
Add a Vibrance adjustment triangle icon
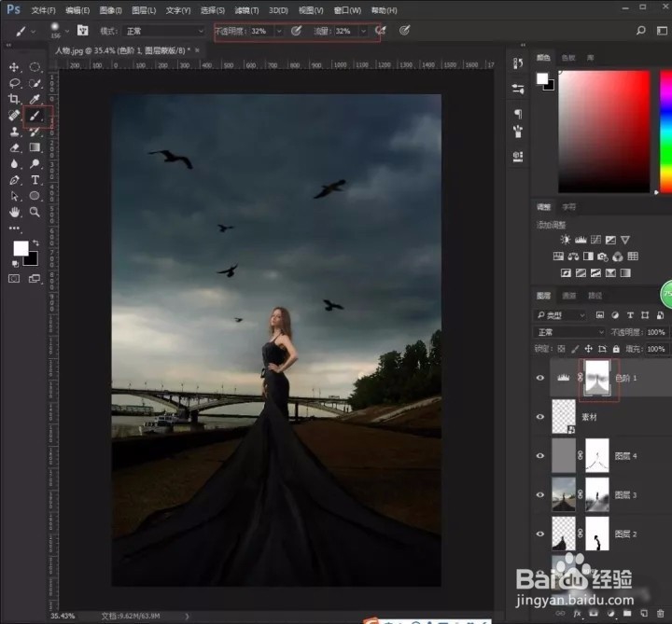pos(625,240)
